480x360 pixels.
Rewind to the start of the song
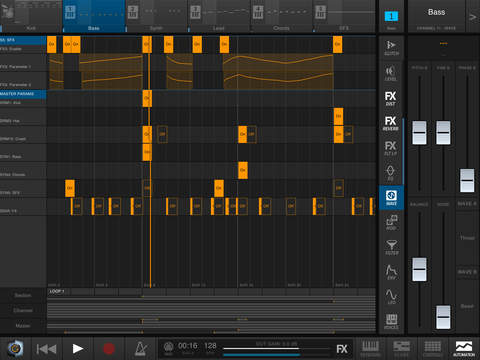coord(46,349)
